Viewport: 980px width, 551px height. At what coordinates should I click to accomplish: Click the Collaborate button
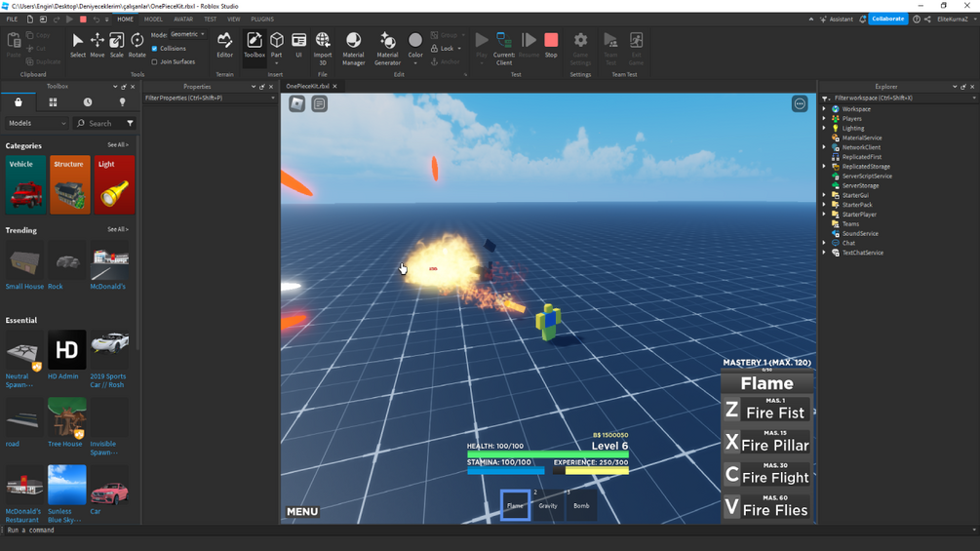[887, 19]
